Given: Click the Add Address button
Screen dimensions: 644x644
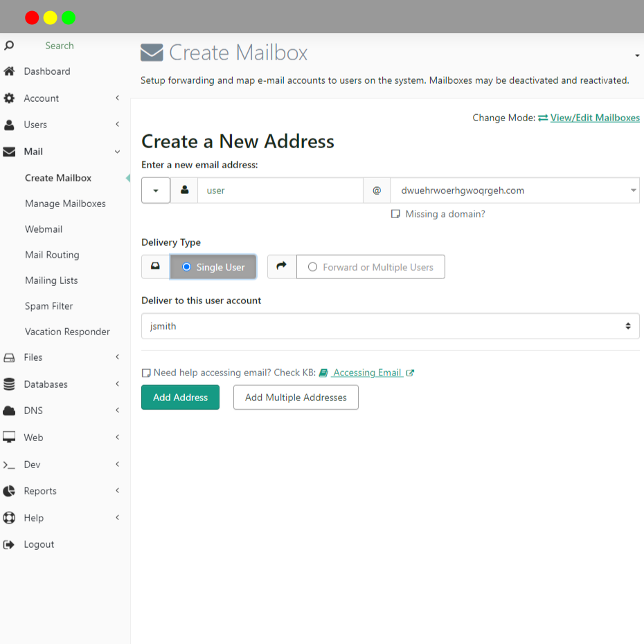Looking at the screenshot, I should 180,397.
